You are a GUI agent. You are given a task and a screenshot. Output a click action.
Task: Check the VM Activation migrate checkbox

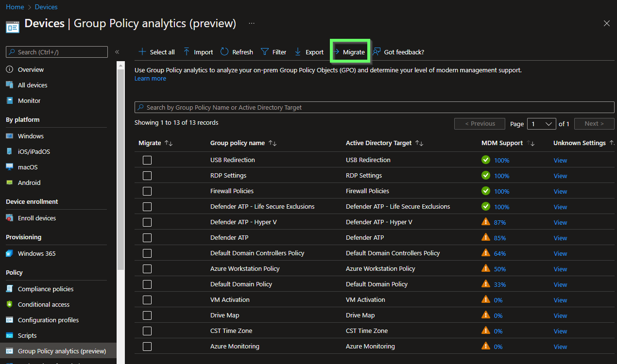click(147, 300)
